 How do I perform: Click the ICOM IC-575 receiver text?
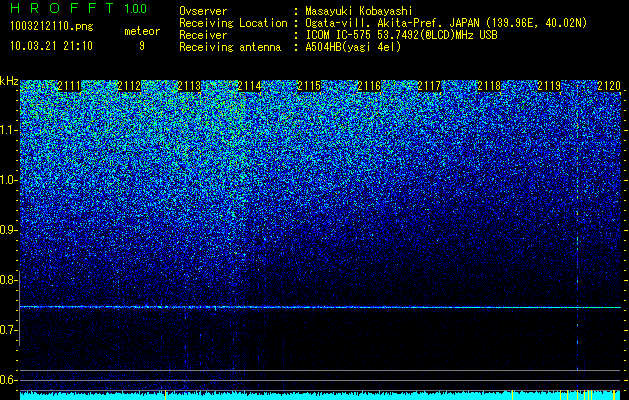point(401,35)
